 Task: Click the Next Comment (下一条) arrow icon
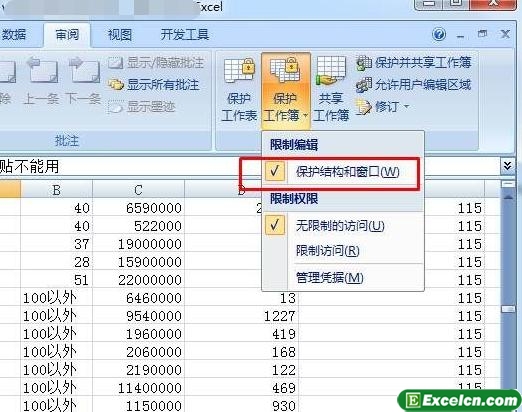83,70
